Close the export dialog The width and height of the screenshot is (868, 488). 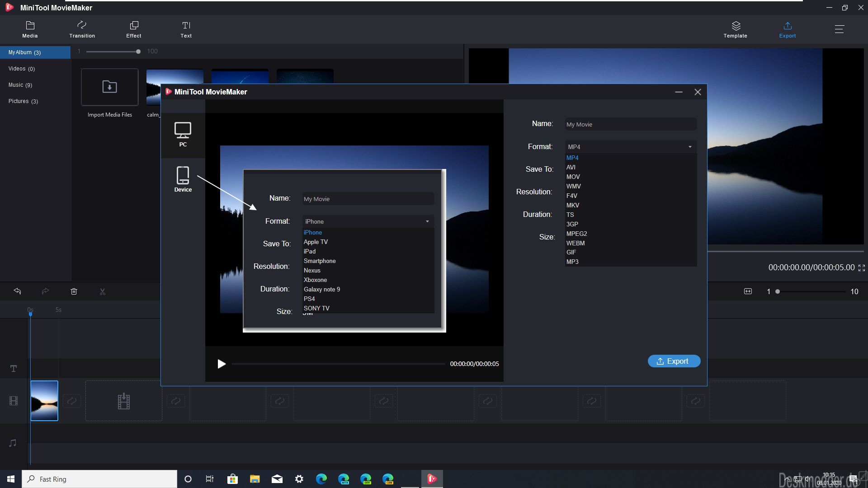pos(698,92)
